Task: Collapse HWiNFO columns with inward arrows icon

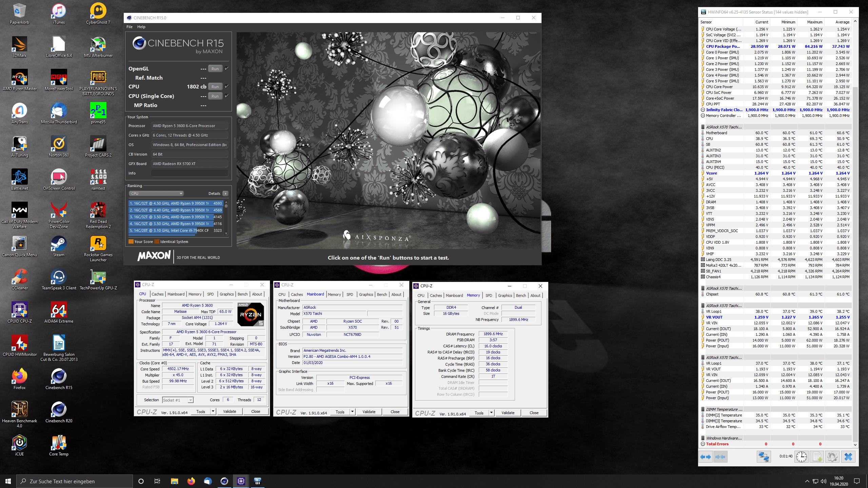Action: pos(720,457)
